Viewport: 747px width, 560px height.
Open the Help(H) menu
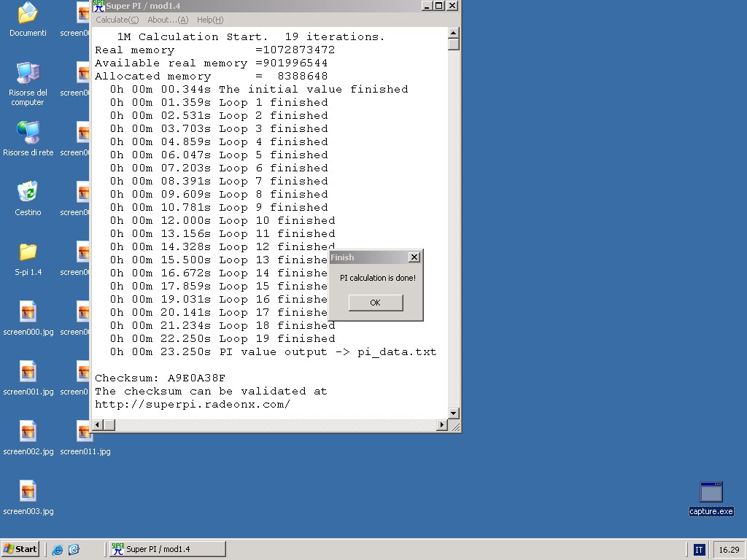(x=210, y=20)
